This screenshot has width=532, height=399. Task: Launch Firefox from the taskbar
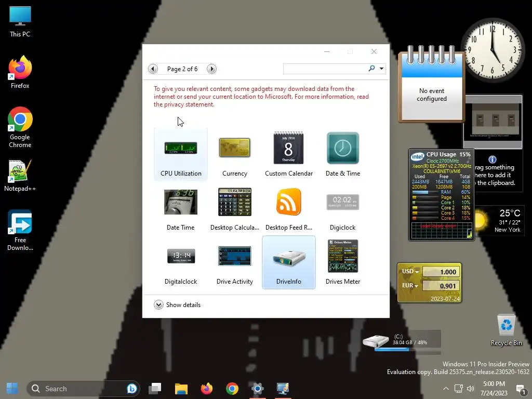207,389
